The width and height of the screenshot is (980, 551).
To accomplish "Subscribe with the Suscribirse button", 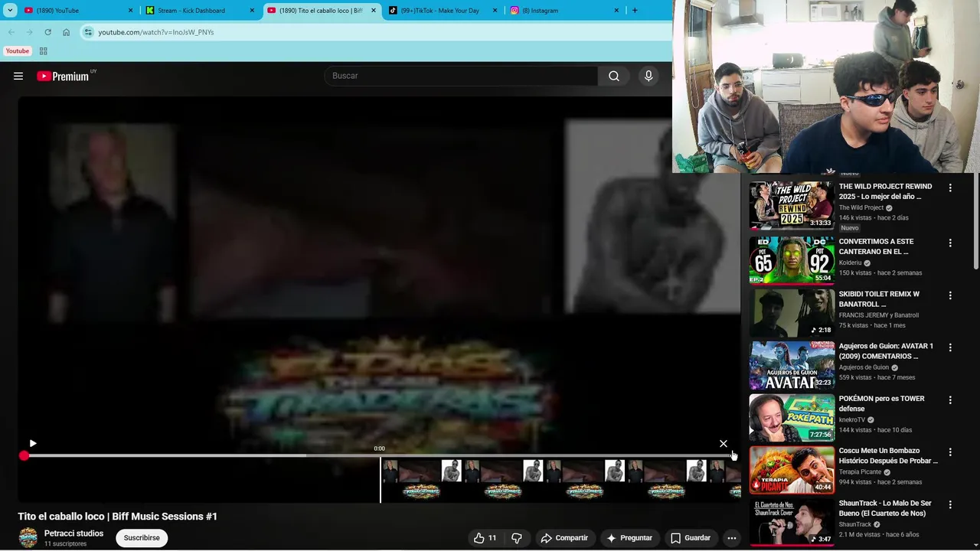I will 142,538.
